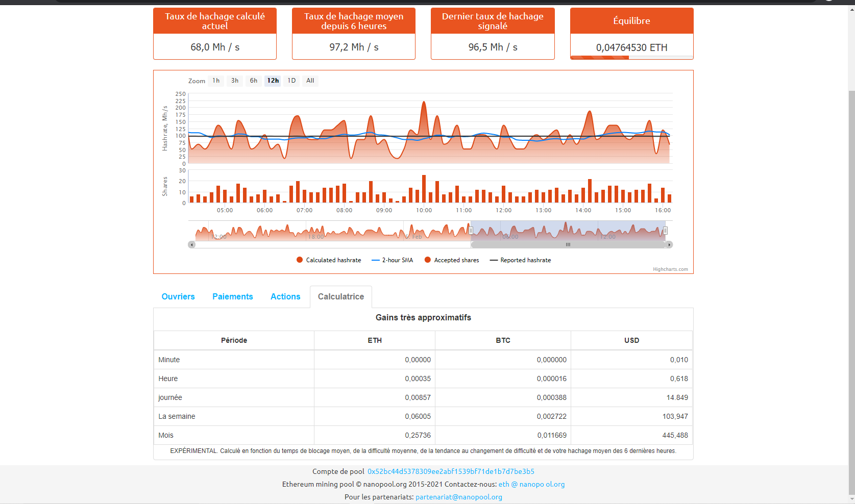Set chart zoom to 6h
The height and width of the screenshot is (504, 855).
pos(254,81)
